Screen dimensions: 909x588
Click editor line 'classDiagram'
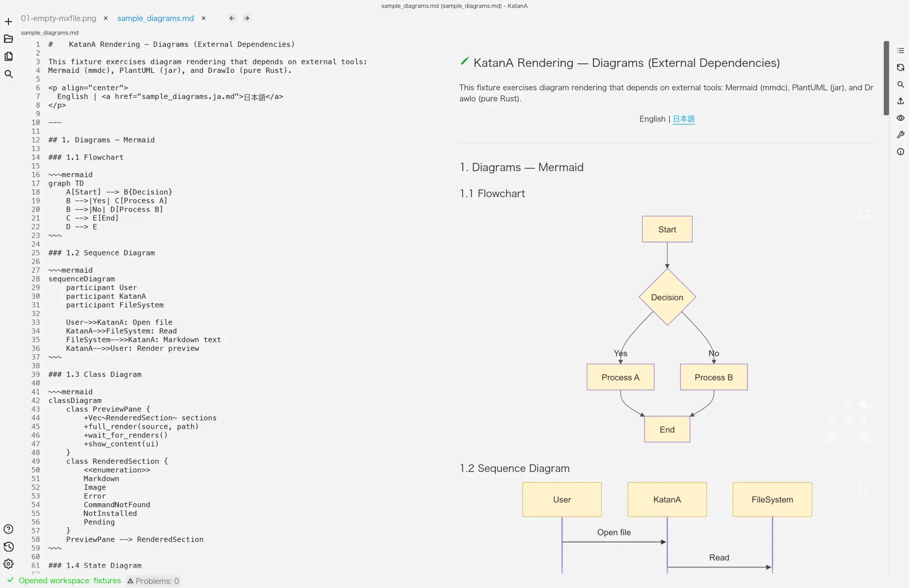[75, 401]
